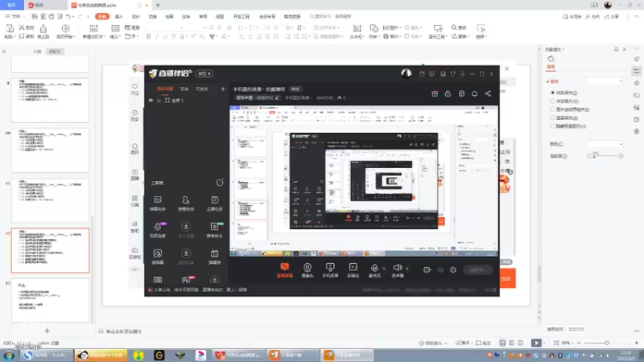Click the notification bell icon
Viewport: 644px width, 362px height.
[474, 93]
